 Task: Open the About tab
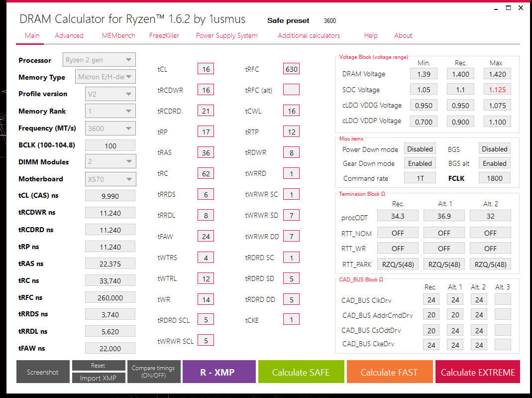403,36
